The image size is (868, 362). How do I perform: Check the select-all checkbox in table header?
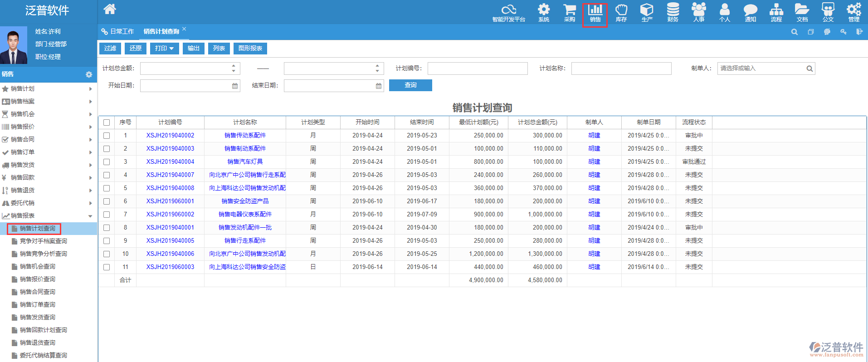click(107, 122)
